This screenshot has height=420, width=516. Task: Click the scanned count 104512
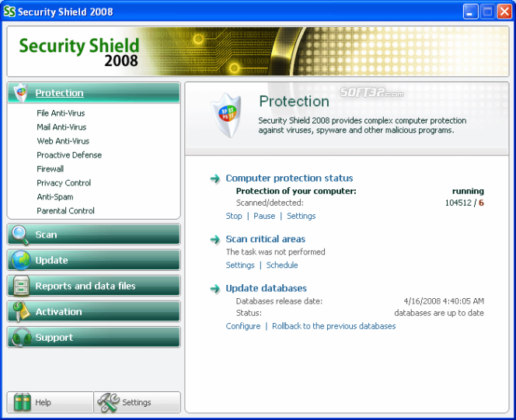pos(458,203)
